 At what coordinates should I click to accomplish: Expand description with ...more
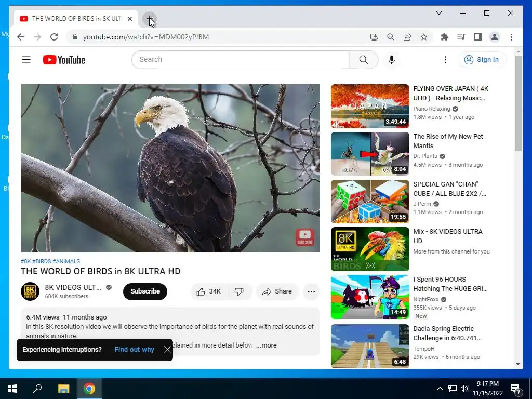point(267,345)
